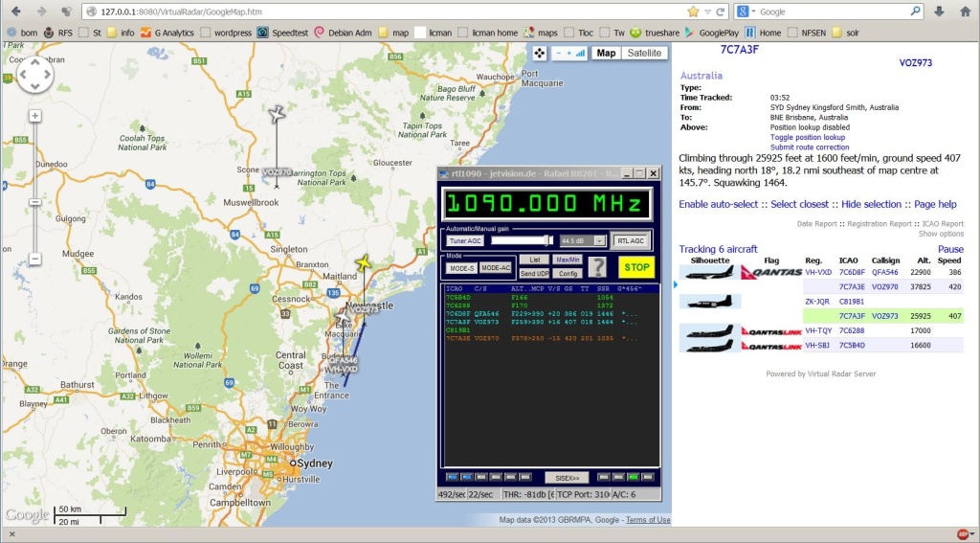The image size is (980, 543).
Task: Select the QFA546 row in the aircraft list
Action: coord(821,272)
